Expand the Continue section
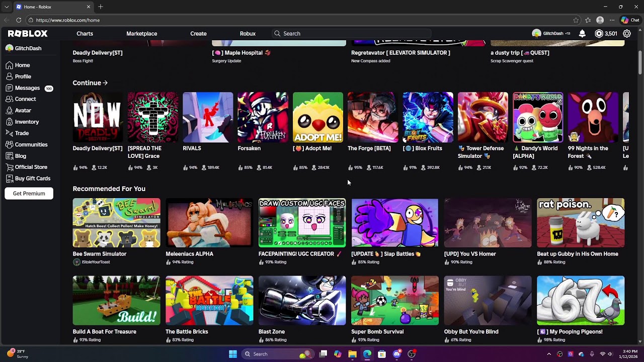This screenshot has width=644, height=362. tap(90, 83)
